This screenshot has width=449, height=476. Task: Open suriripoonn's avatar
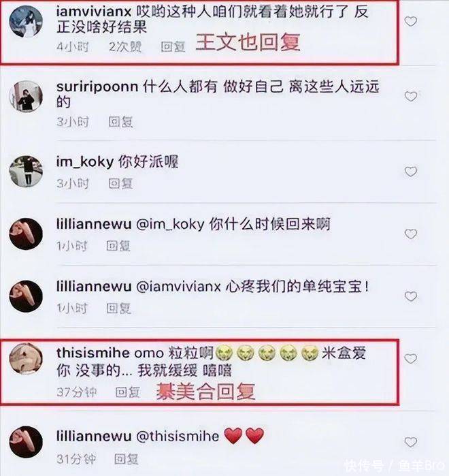click(26, 97)
